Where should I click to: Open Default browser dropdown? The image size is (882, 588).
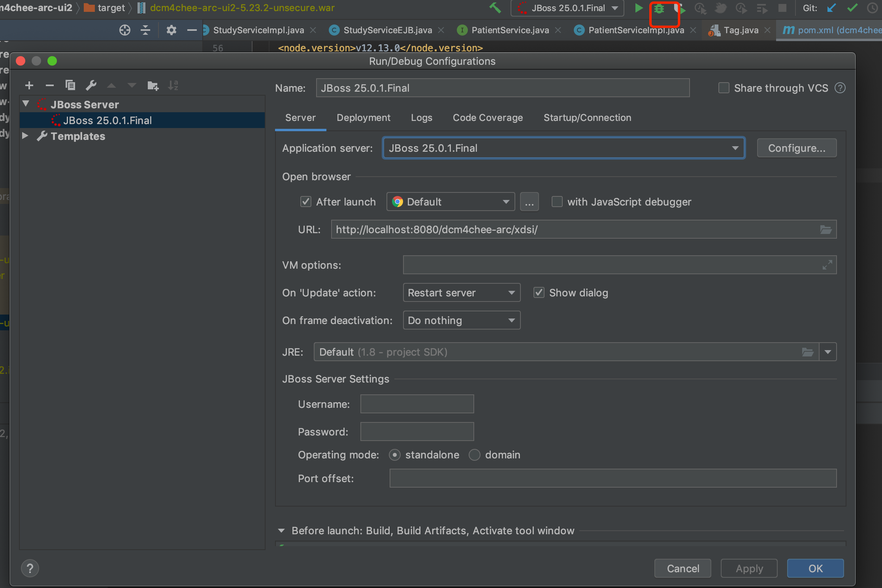450,202
